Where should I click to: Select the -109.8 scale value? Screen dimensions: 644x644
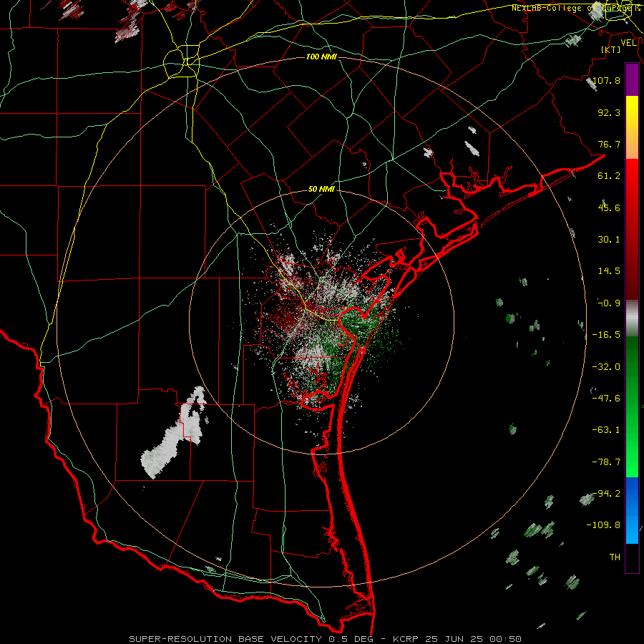tap(604, 525)
